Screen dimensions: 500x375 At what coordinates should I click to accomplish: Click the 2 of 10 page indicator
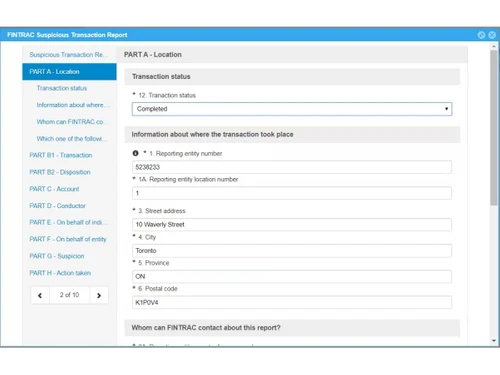[69, 295]
